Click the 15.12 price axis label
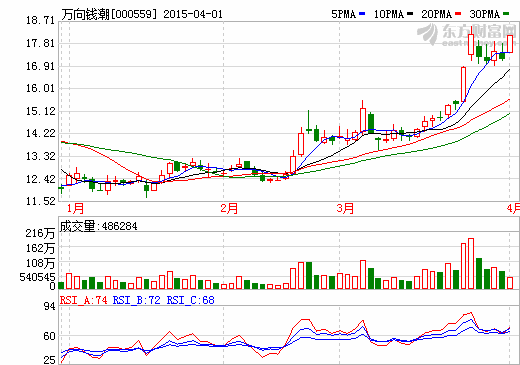 pyautogui.click(x=40, y=111)
